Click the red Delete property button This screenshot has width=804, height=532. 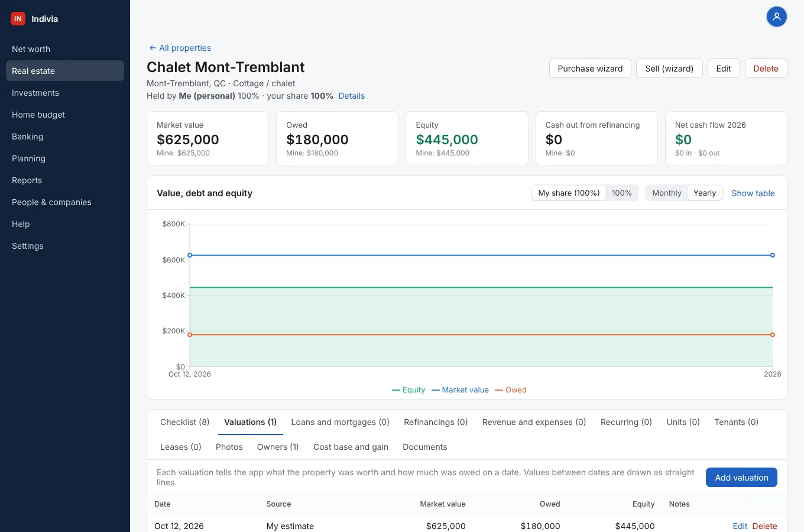click(x=766, y=69)
